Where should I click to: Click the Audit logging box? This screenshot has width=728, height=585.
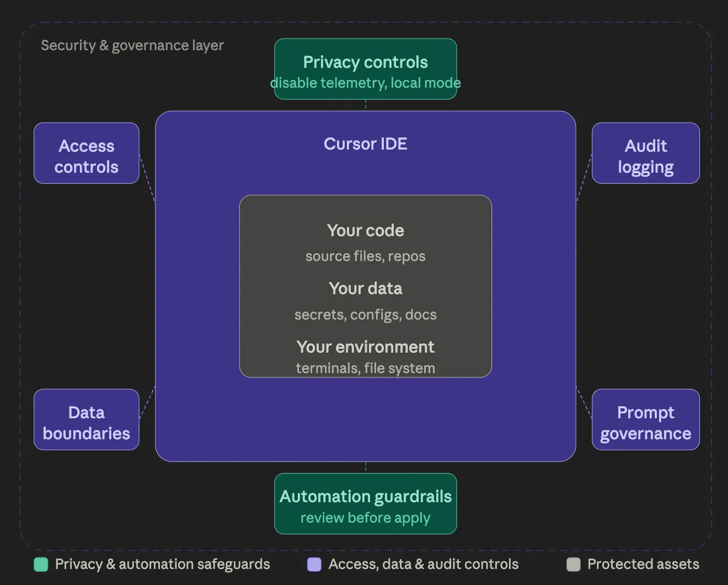(x=646, y=153)
